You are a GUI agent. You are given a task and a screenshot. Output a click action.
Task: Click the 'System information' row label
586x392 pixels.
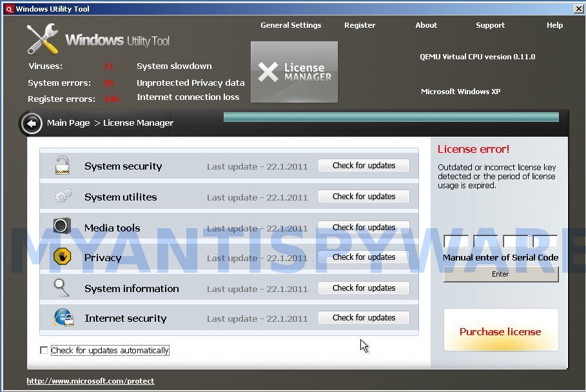(x=132, y=288)
